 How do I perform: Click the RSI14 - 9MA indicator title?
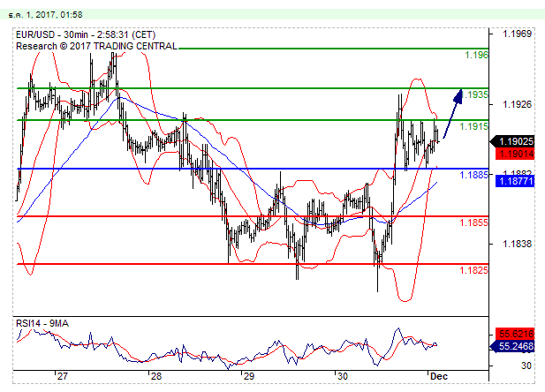click(x=42, y=323)
